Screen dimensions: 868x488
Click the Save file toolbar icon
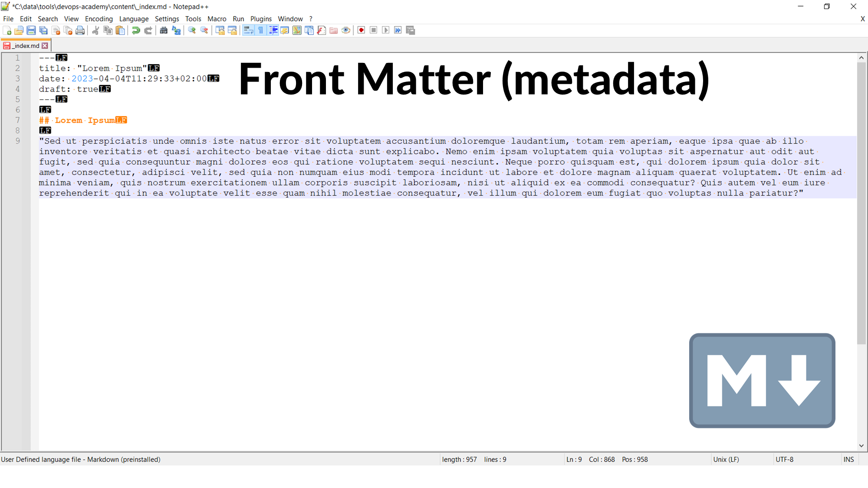[31, 30]
